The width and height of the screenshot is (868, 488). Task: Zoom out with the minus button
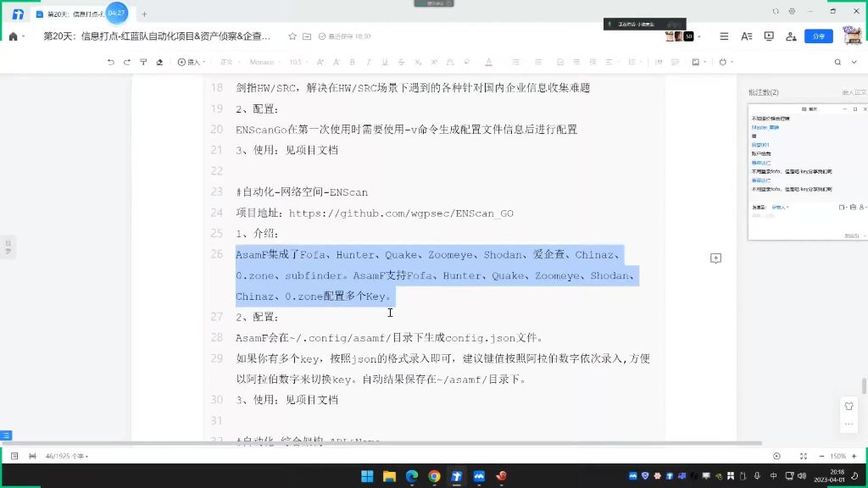pyautogui.click(x=821, y=457)
